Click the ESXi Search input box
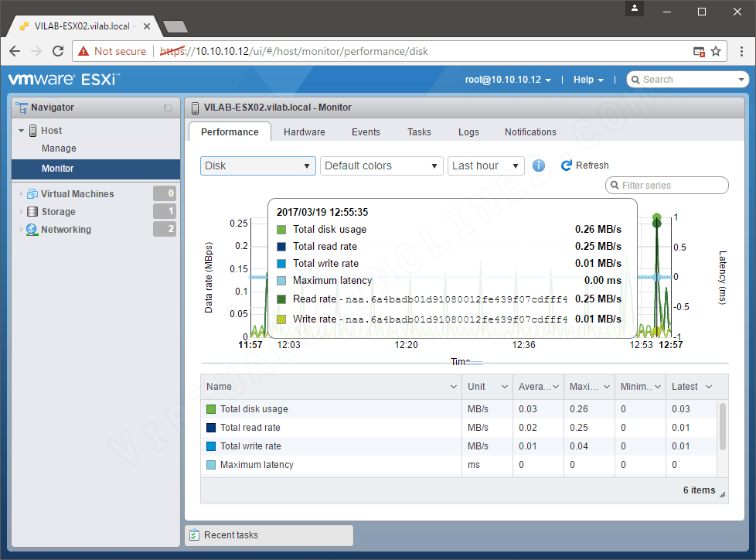756x560 pixels. [687, 80]
